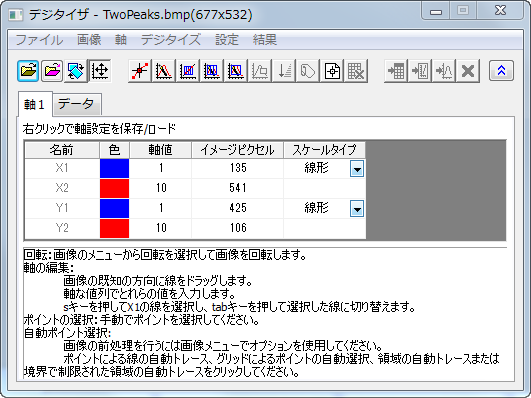Minimize the digitizer window

(x=436, y=11)
